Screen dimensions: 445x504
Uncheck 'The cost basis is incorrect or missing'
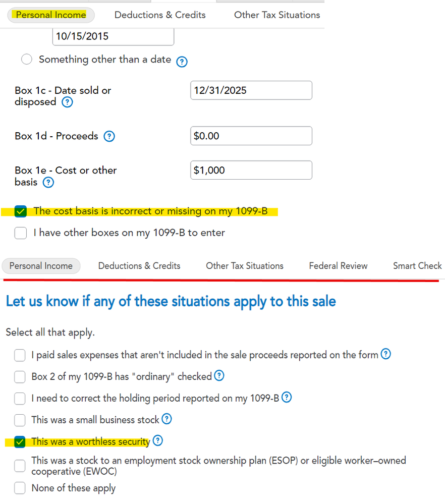pyautogui.click(x=20, y=211)
